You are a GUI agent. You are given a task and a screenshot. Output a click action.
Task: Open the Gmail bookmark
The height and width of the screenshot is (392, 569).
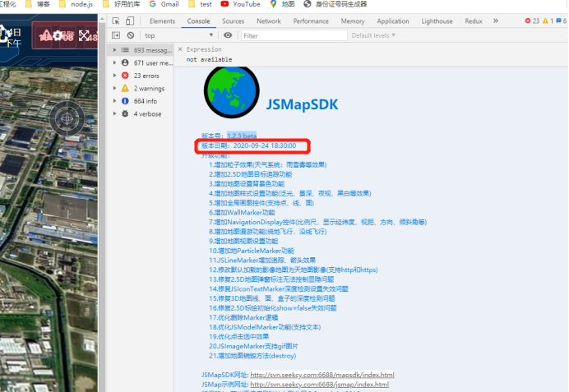point(164,4)
